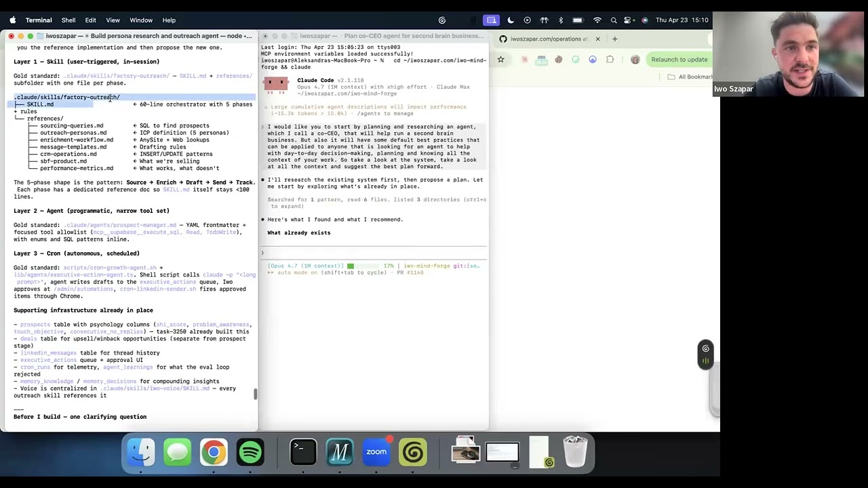Click the sbf-product.md file row
The height and width of the screenshot is (488, 868).
(x=63, y=161)
